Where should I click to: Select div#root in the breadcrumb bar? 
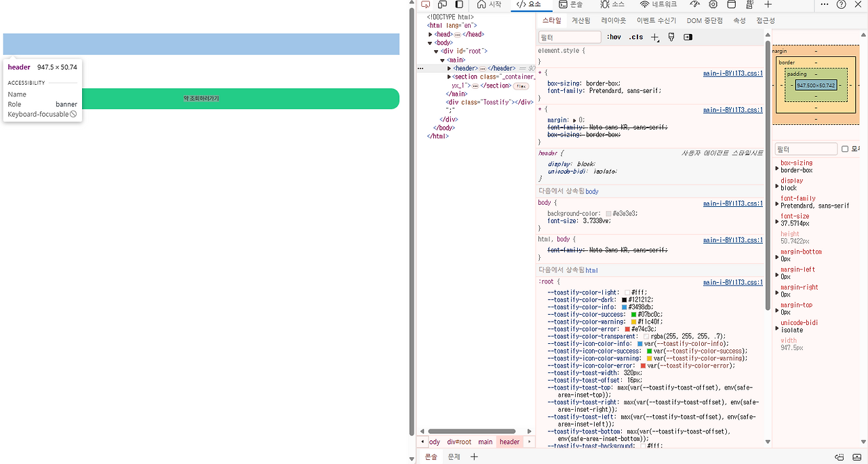pyautogui.click(x=459, y=442)
